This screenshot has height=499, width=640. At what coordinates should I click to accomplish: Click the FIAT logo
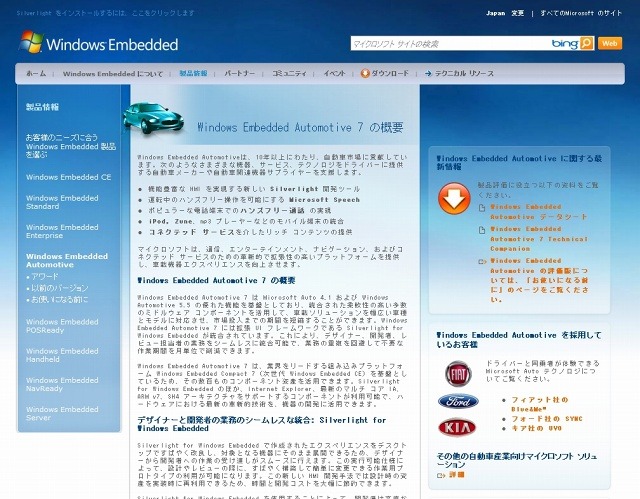(x=458, y=373)
